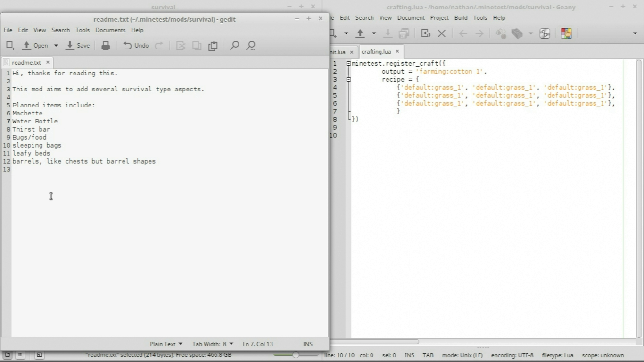Open the Tab Width dropdown

pyautogui.click(x=213, y=344)
